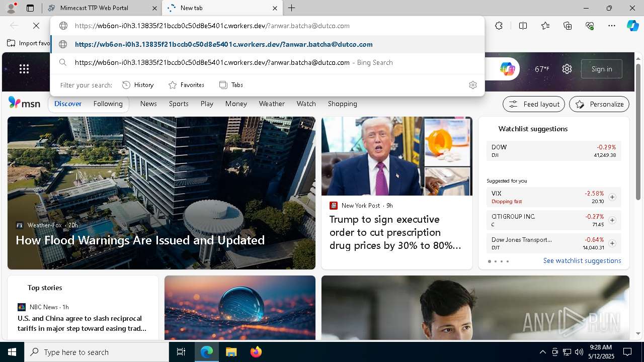Open Import favorites bookmark bar item

29,43
